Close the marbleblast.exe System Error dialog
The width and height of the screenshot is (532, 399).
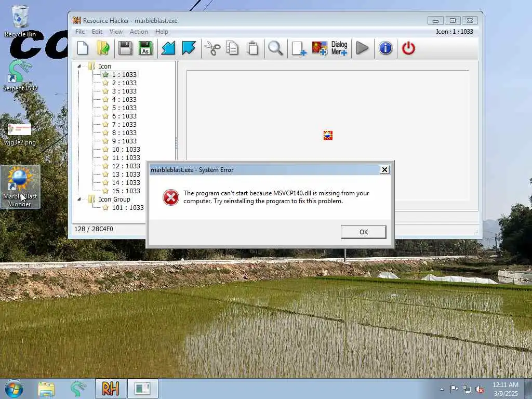pyautogui.click(x=384, y=170)
